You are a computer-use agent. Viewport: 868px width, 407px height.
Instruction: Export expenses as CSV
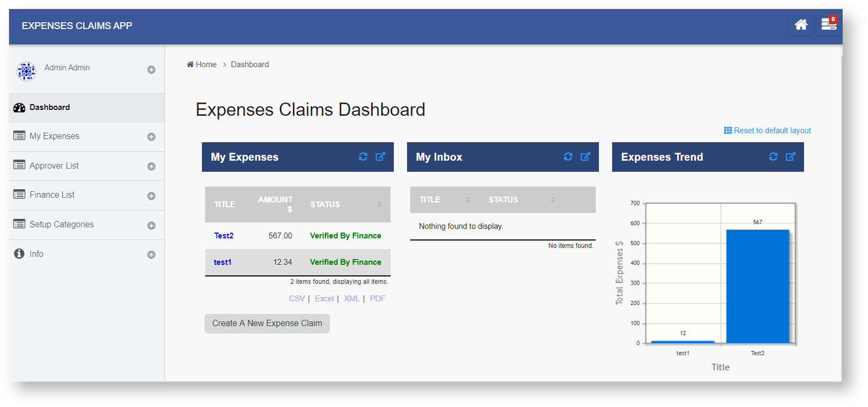pyautogui.click(x=297, y=299)
